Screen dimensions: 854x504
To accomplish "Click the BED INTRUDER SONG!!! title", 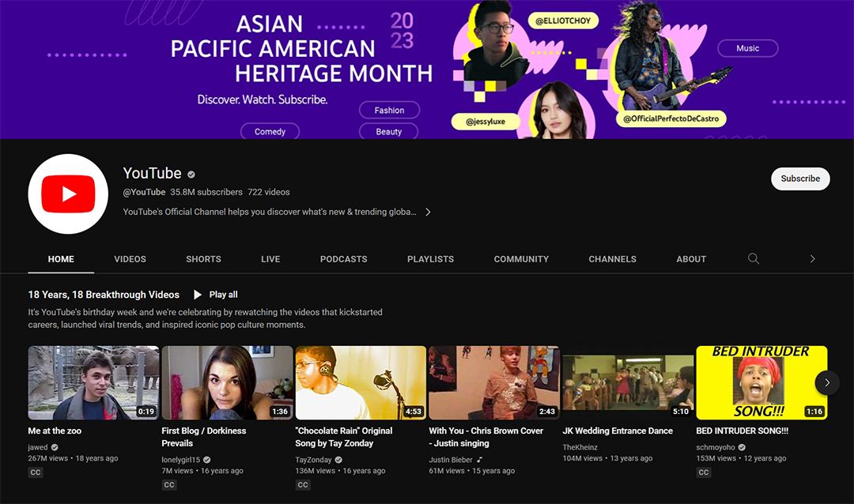I will tap(743, 431).
